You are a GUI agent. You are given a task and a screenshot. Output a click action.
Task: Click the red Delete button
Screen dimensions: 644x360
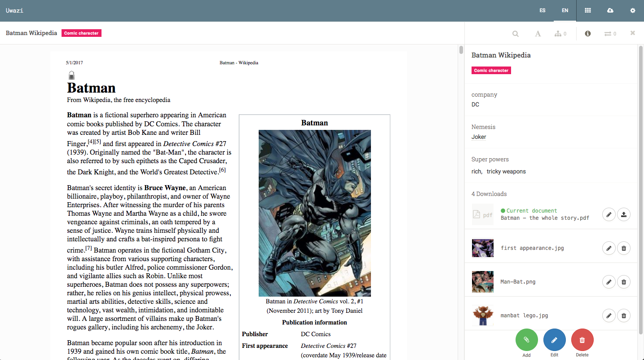(x=582, y=340)
